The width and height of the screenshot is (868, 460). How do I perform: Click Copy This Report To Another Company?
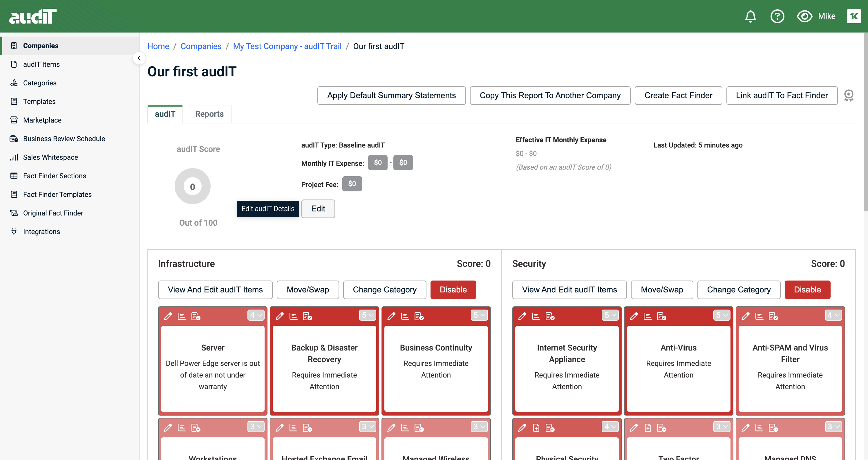550,96
